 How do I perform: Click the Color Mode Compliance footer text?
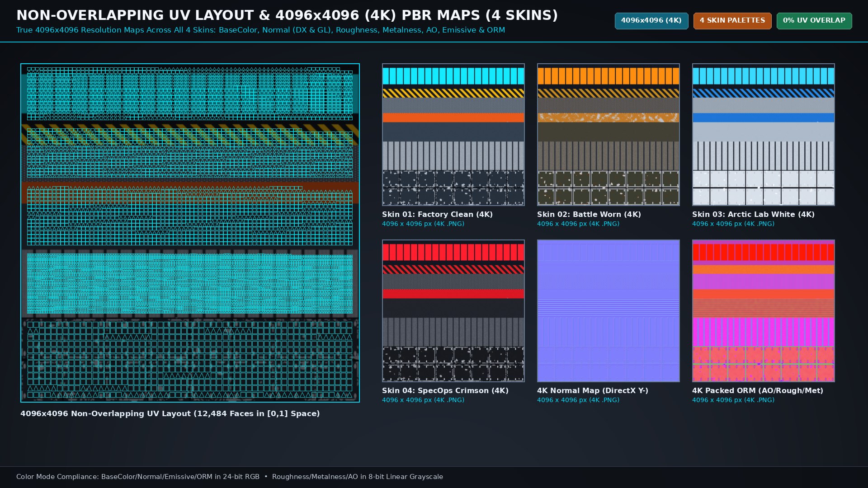230,477
